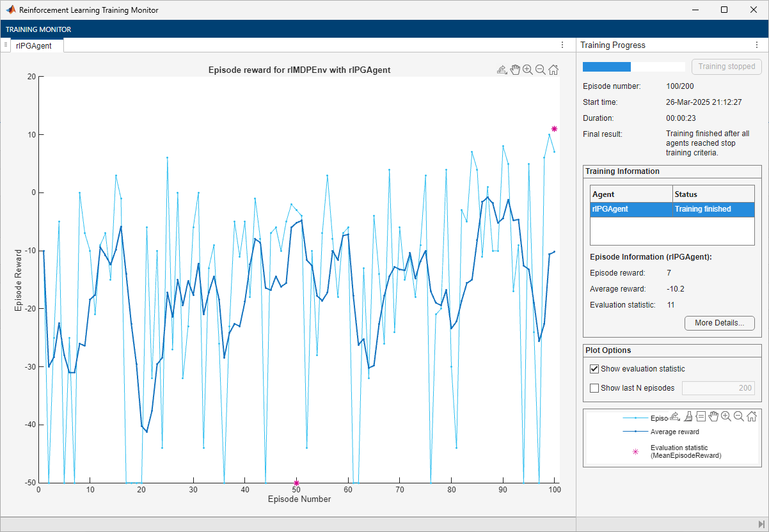
Task: Click the training progress bar
Action: (x=633, y=66)
